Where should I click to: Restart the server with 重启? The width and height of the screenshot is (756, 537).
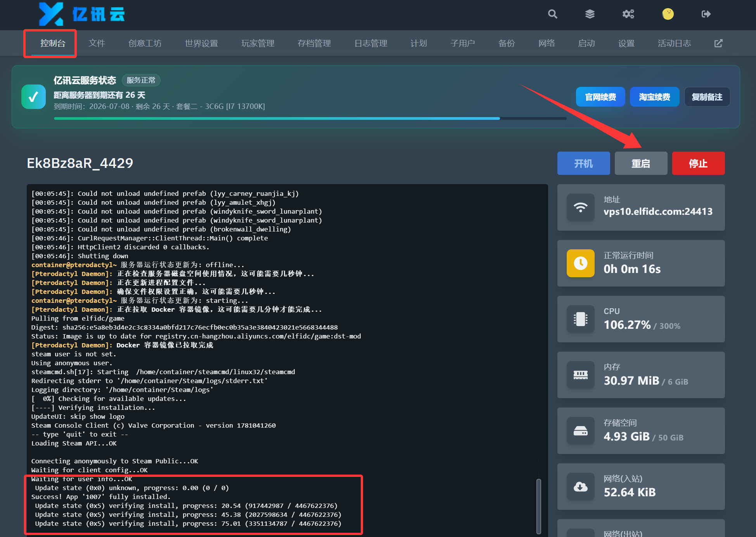pos(641,163)
